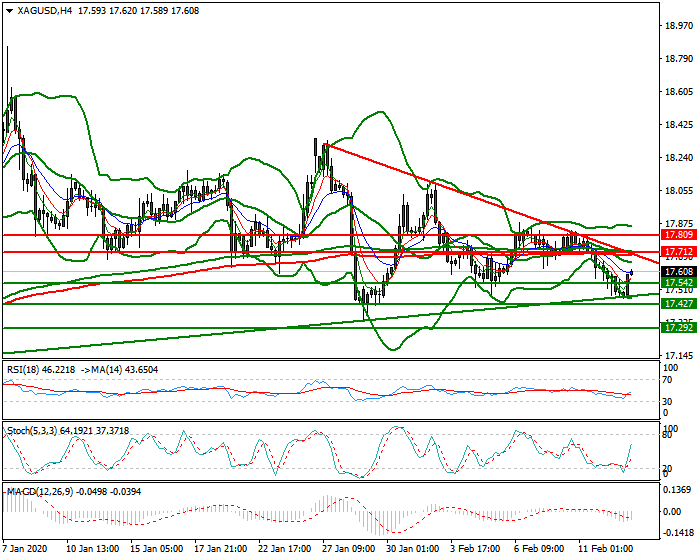Image resolution: width=700 pixels, height=560 pixels.
Task: Select the XAGUSD,H4 chart title text
Action: [x=45, y=11]
